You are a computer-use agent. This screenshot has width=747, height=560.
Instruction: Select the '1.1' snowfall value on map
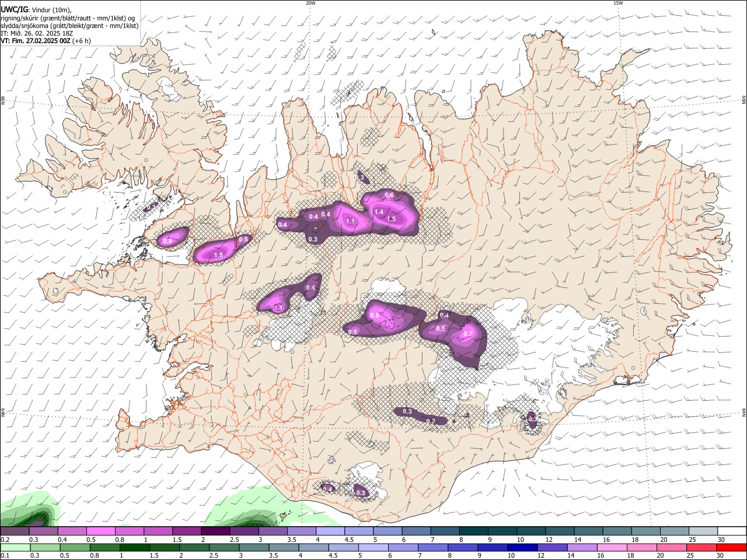pyautogui.click(x=350, y=221)
